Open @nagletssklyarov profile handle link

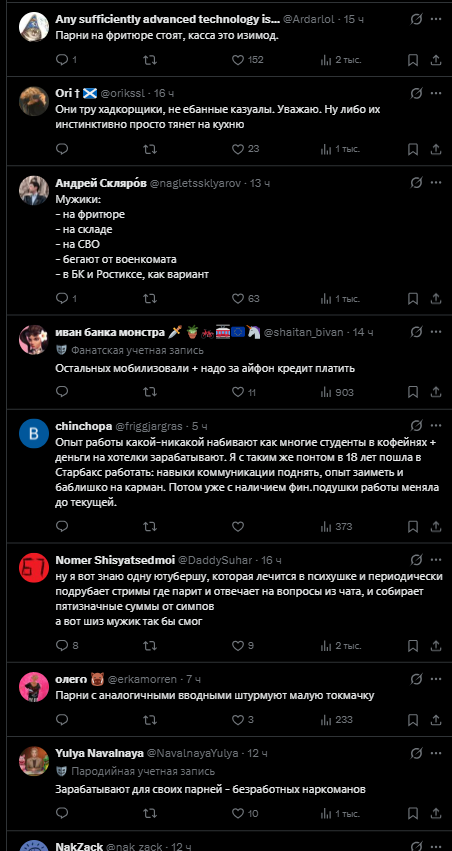click(x=195, y=183)
